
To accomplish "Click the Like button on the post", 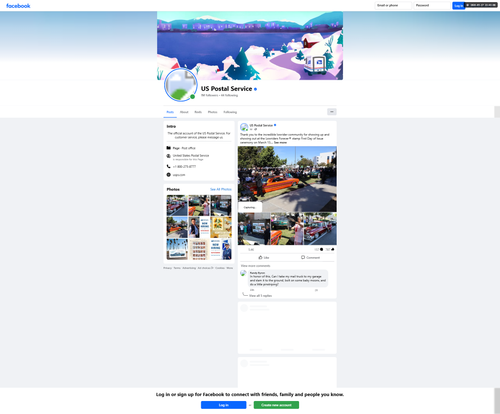I will coord(264,257).
